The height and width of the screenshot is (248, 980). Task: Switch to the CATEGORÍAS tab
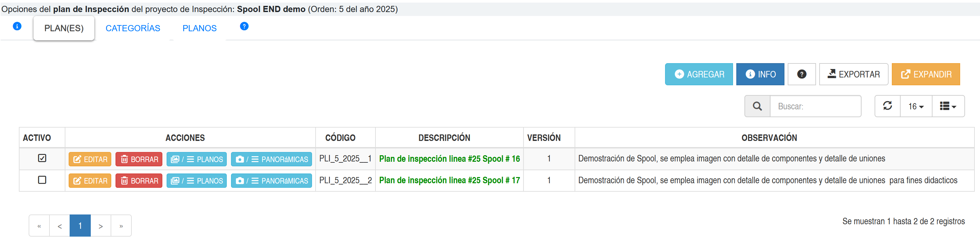[x=133, y=28]
